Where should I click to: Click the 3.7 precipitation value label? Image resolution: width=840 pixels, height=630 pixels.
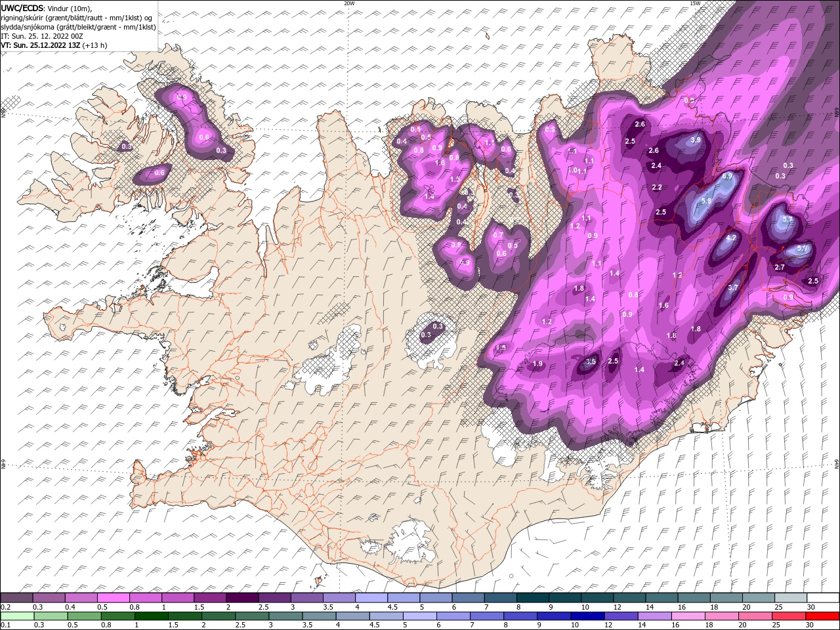point(733,287)
